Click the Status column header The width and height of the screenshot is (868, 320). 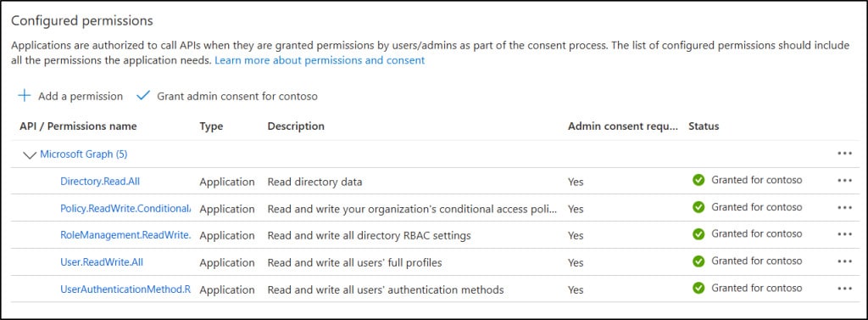coord(704,126)
